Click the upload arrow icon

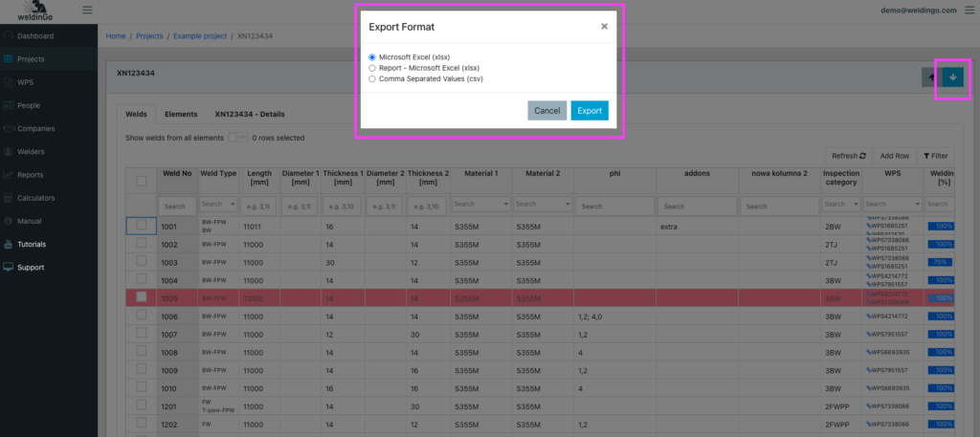coord(930,77)
